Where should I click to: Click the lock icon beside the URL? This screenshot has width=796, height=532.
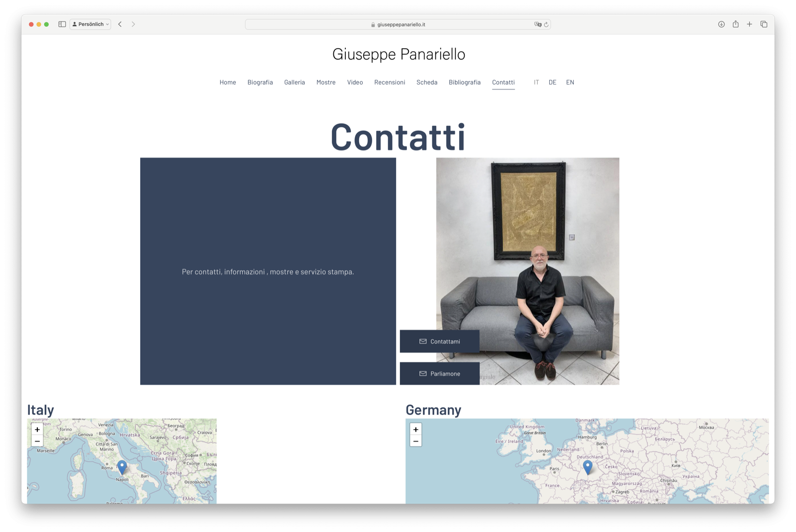[x=373, y=24]
